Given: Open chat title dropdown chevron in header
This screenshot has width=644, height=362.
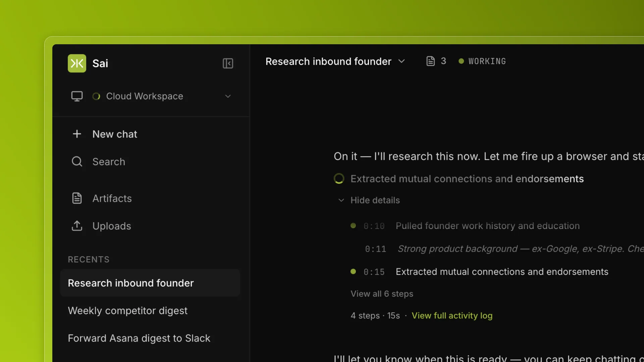Looking at the screenshot, I should click(401, 61).
